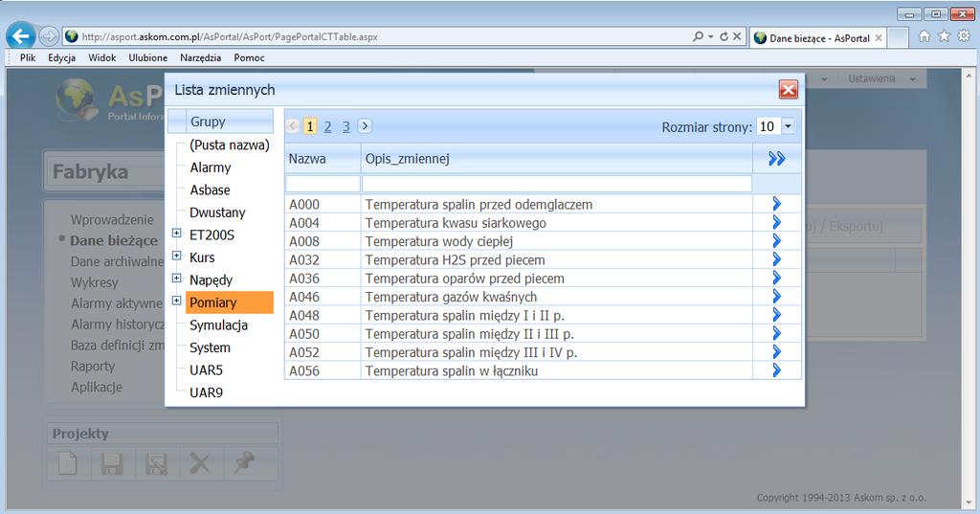Click the pin icon under Projekty
The width and height of the screenshot is (980, 514).
[244, 464]
